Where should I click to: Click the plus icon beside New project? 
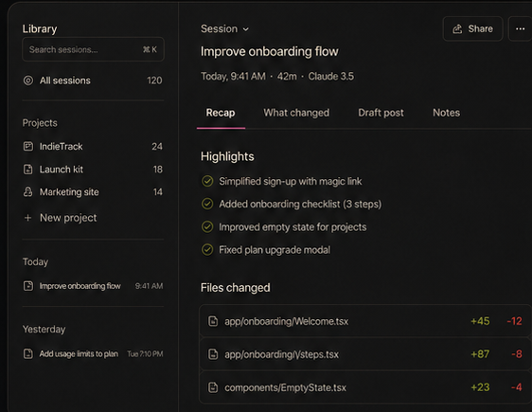(28, 218)
